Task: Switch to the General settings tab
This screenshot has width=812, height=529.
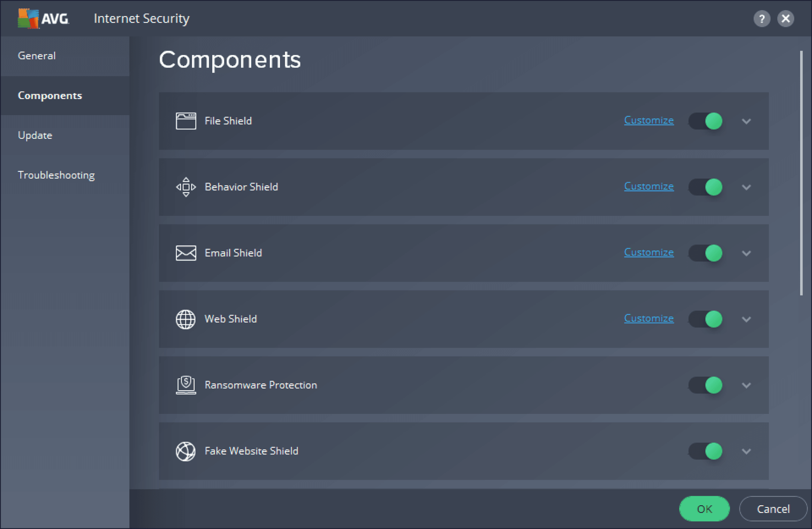Action: tap(37, 56)
